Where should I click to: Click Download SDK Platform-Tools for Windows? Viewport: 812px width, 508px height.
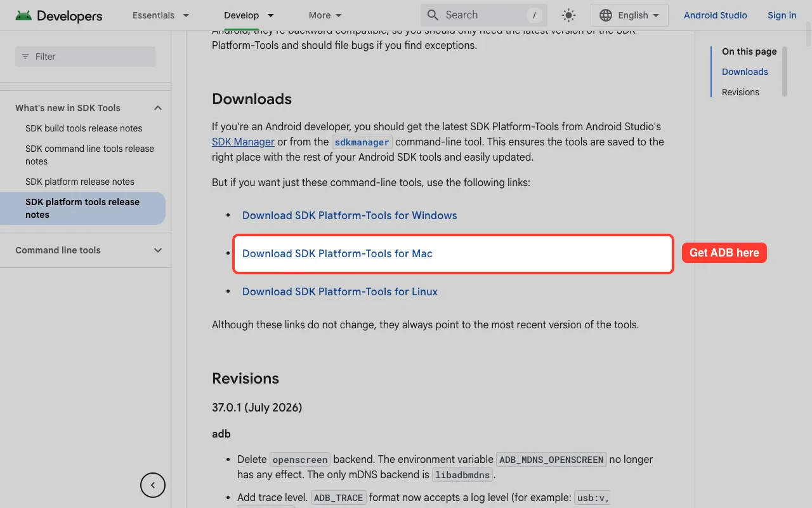[350, 215]
